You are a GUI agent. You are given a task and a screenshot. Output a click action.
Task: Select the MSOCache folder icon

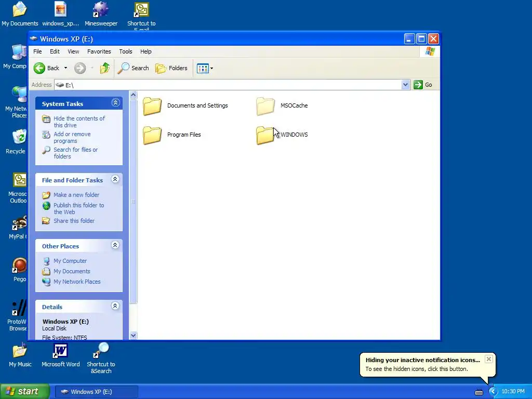click(265, 106)
